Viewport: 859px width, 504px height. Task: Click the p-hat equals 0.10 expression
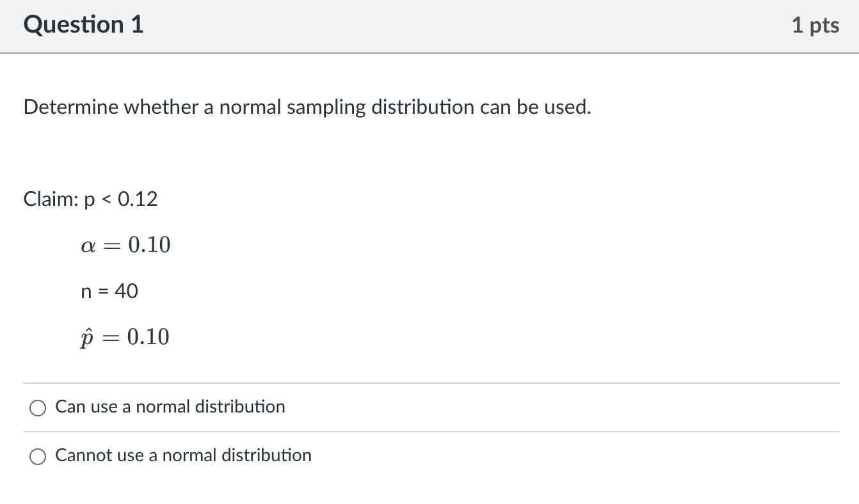tap(125, 336)
